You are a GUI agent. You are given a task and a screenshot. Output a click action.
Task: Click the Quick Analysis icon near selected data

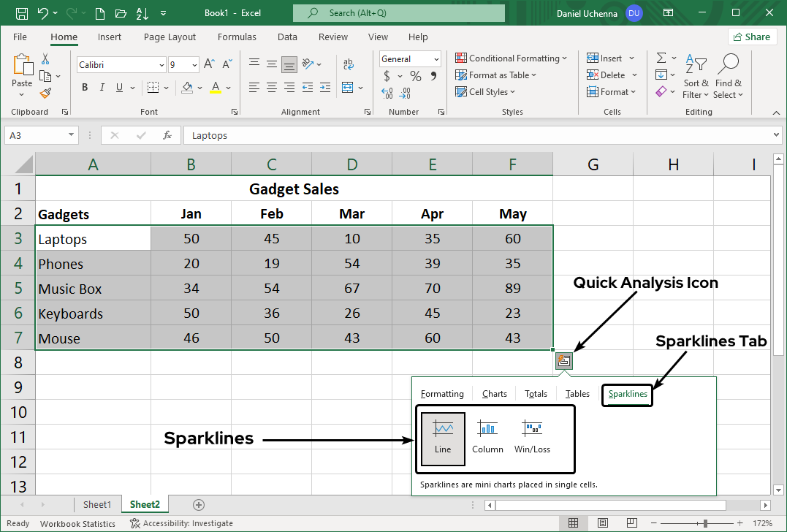(x=563, y=360)
